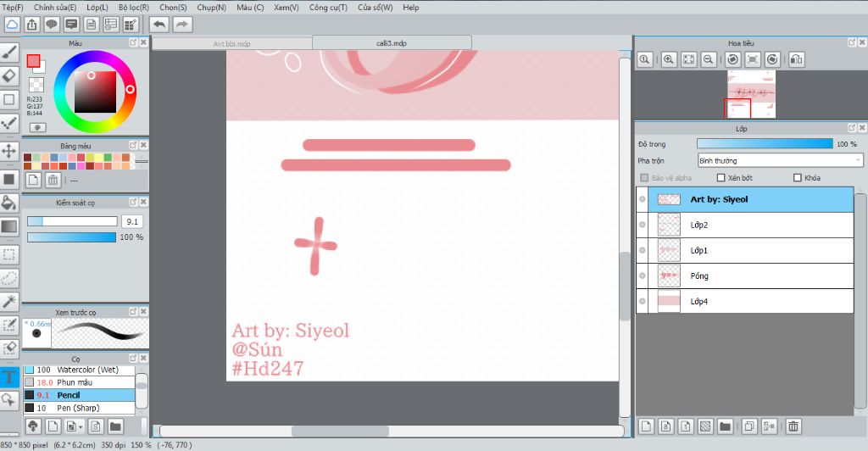
Task: Select the Eraser tool
Action: tap(9, 75)
